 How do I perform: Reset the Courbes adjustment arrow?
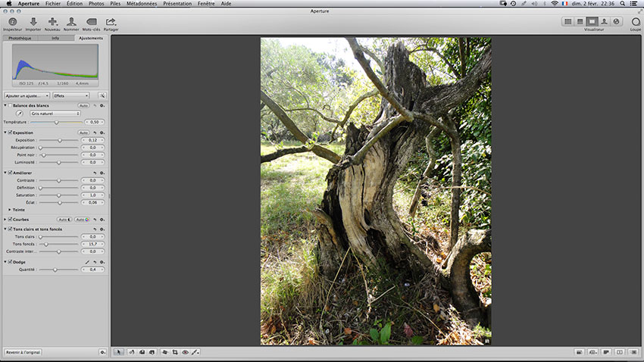[95, 220]
